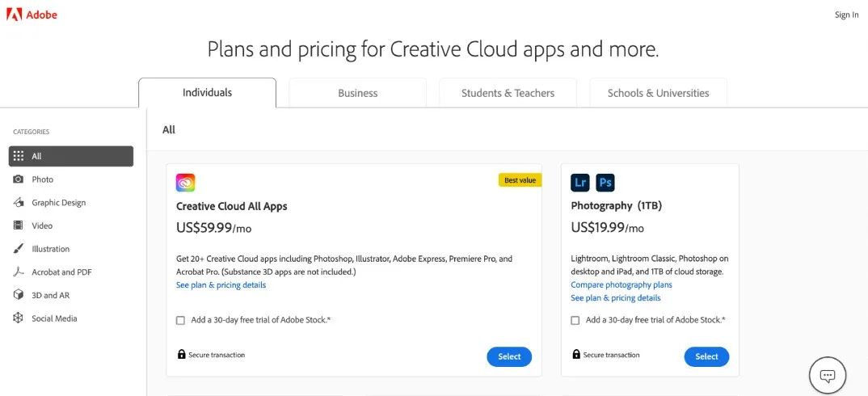Open the Schools & Universities tab
The height and width of the screenshot is (396, 868).
tap(658, 93)
